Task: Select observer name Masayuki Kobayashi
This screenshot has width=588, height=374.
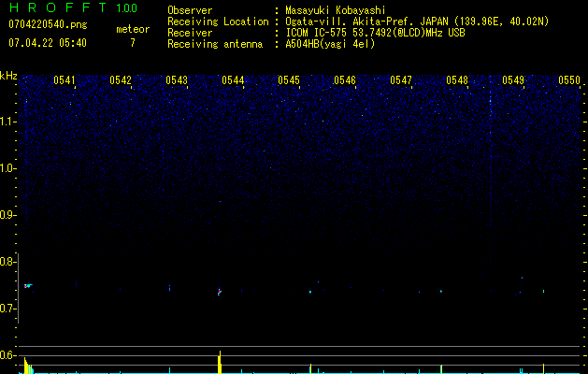Action: (x=336, y=10)
